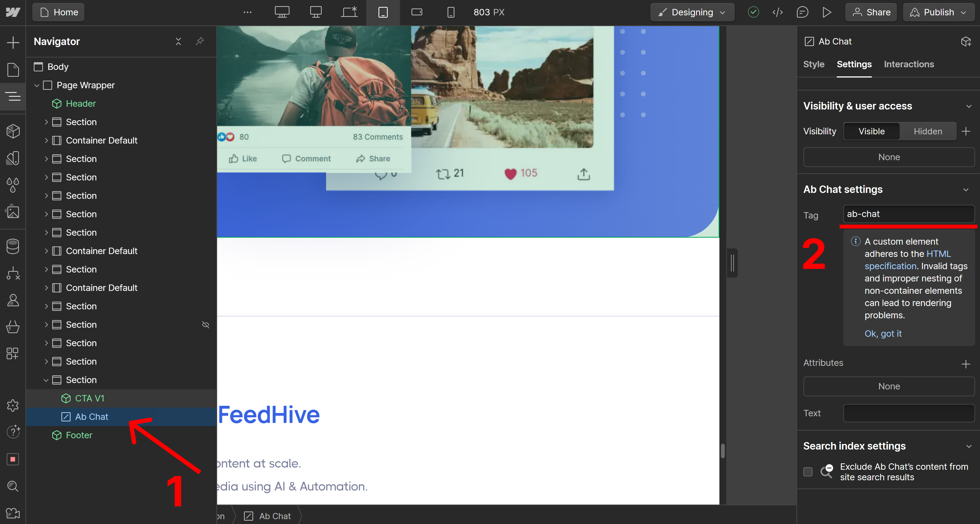The width and height of the screenshot is (980, 524).
Task: Switch canvas to mobile portrait breakpoint
Action: pos(451,12)
